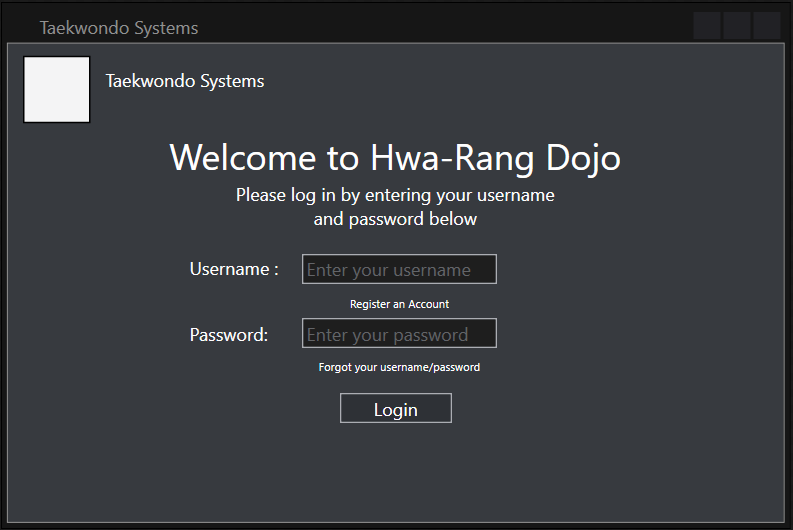Click the Taekwondo Systems window title
The image size is (793, 530).
119,28
